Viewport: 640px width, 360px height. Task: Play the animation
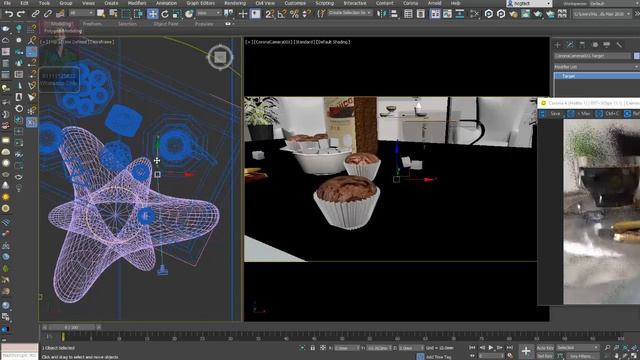(491, 348)
